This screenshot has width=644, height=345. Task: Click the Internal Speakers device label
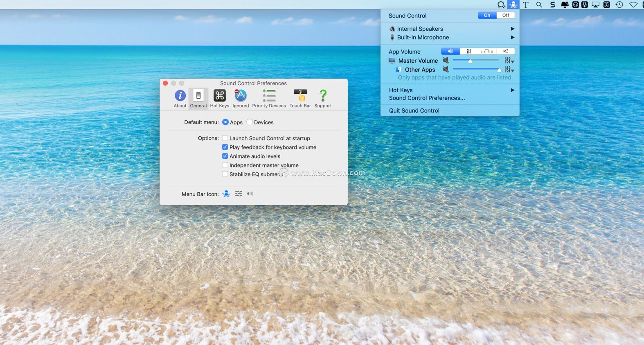pos(420,29)
